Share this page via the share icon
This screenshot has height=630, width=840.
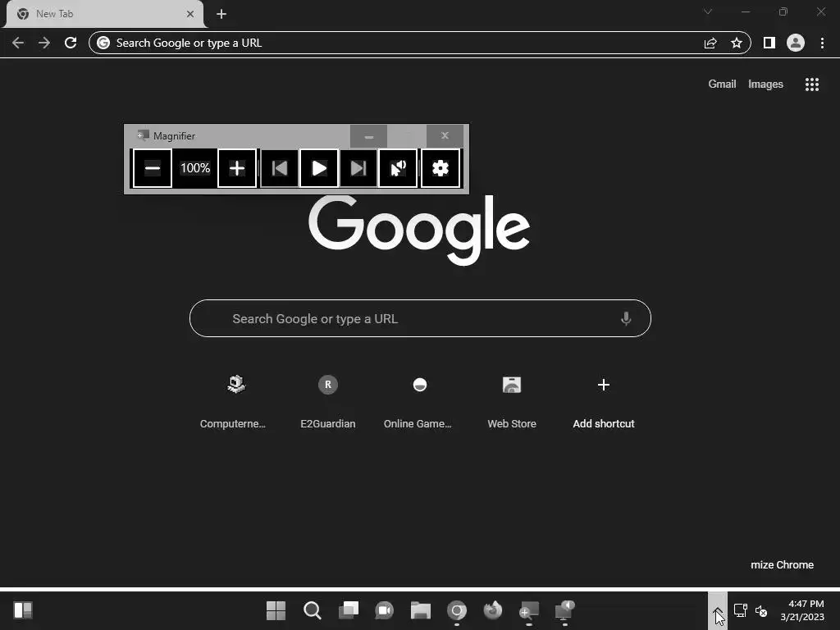pos(710,43)
